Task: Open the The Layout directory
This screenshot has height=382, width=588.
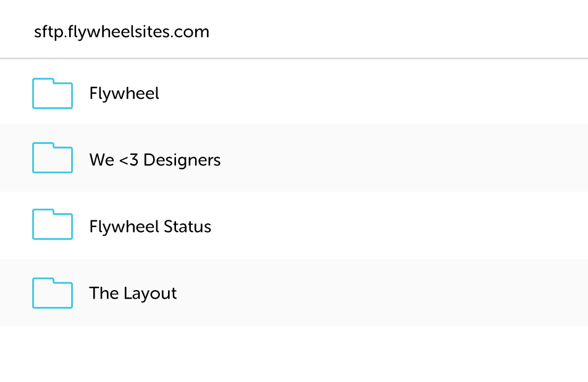Action: (x=133, y=293)
